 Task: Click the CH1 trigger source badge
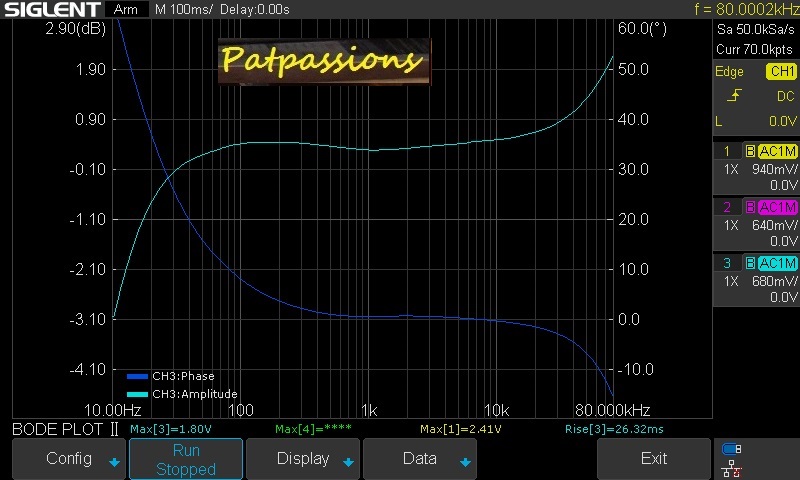click(x=781, y=72)
